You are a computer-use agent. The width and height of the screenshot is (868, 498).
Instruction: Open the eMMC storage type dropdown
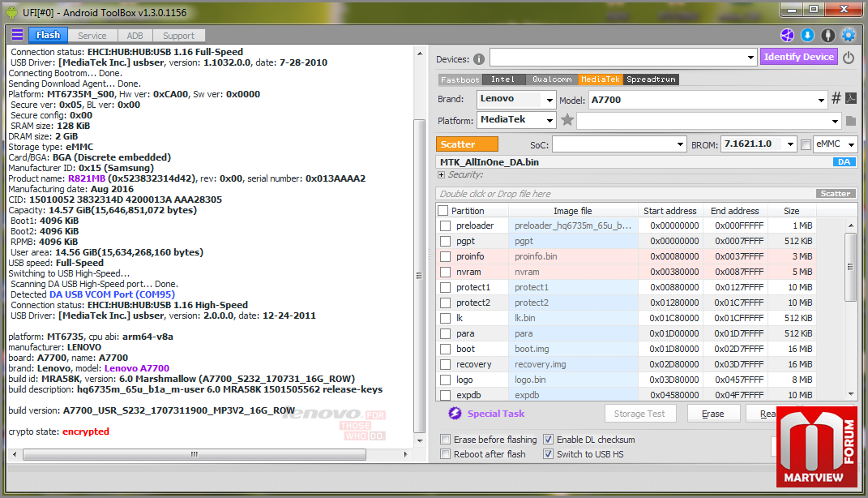coord(852,144)
